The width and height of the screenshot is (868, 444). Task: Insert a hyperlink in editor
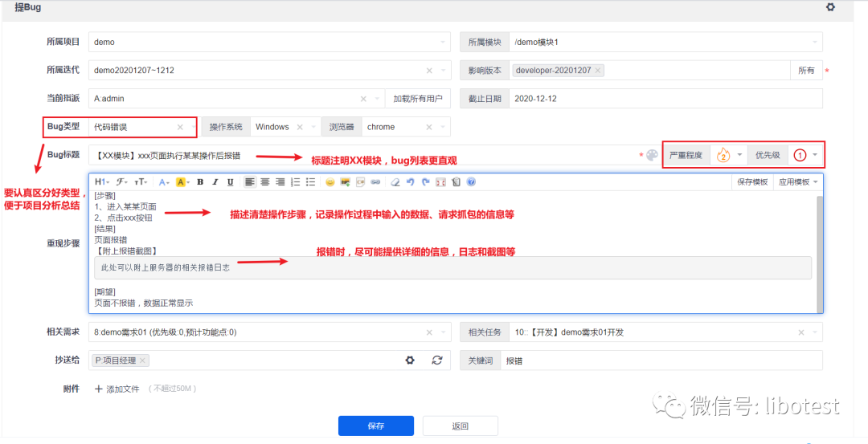(x=375, y=182)
